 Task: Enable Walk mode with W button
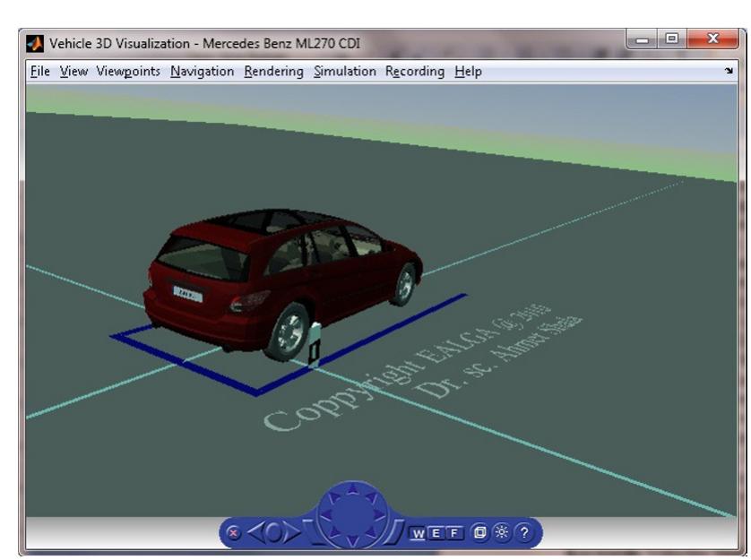pos(419,533)
